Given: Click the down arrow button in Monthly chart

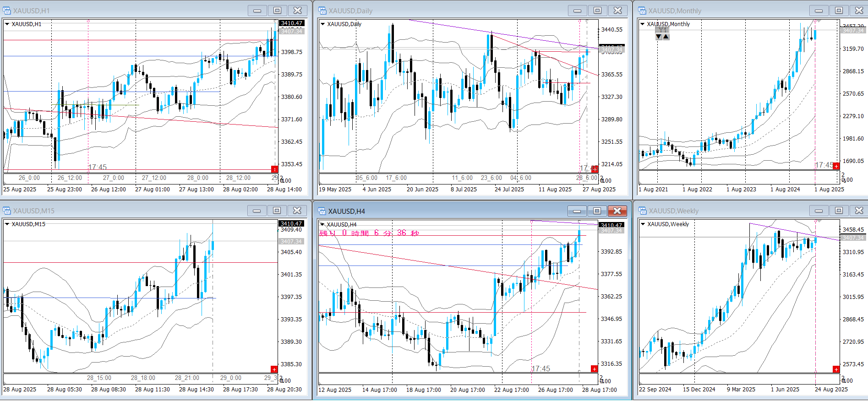Looking at the screenshot, I should pos(659,37).
